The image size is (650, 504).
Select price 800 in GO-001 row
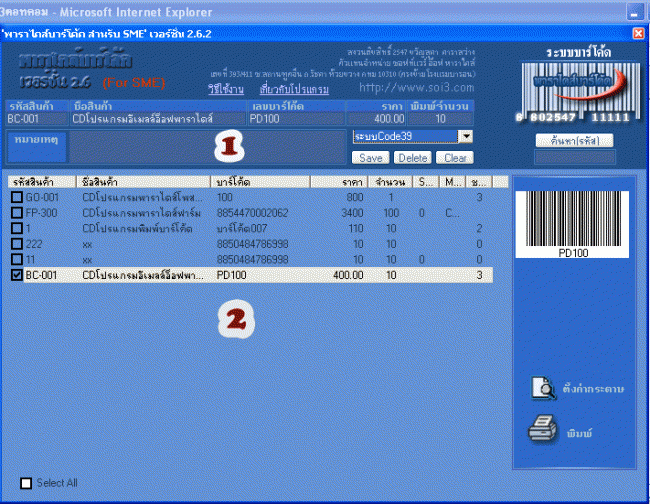pos(355,197)
